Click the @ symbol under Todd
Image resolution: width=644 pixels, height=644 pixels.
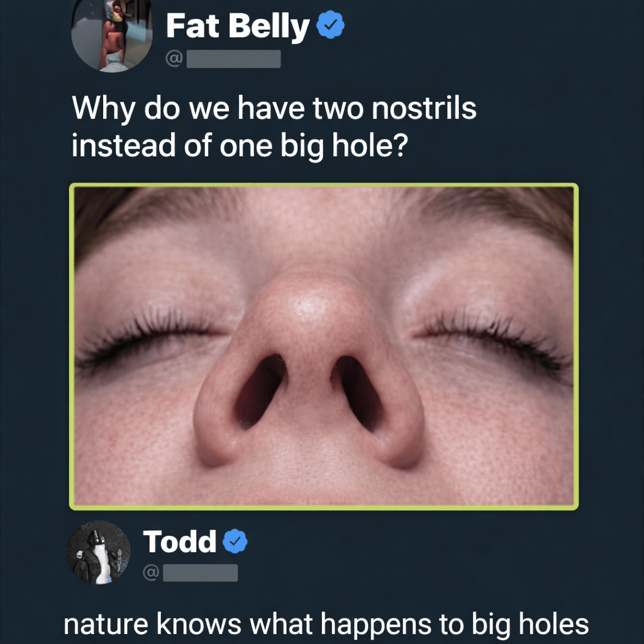150,573
